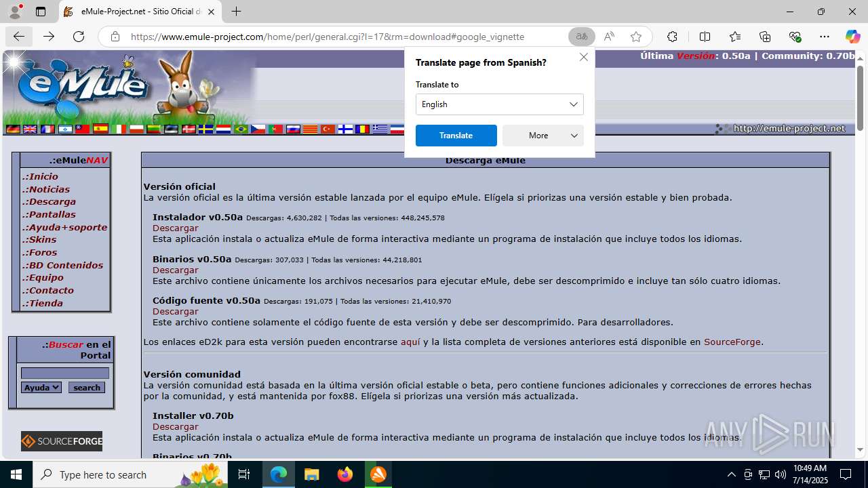The width and height of the screenshot is (868, 488).
Task: Select the Finnish flag language
Action: [x=346, y=129]
